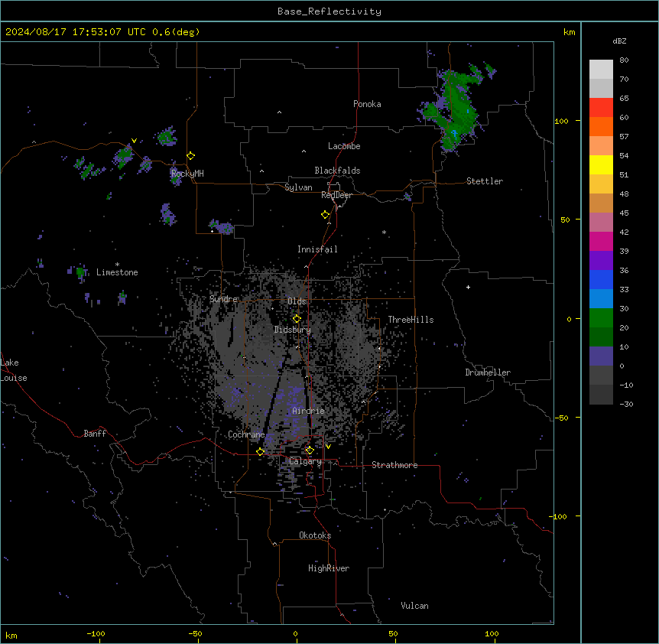Click the Banff label

pyautogui.click(x=95, y=434)
